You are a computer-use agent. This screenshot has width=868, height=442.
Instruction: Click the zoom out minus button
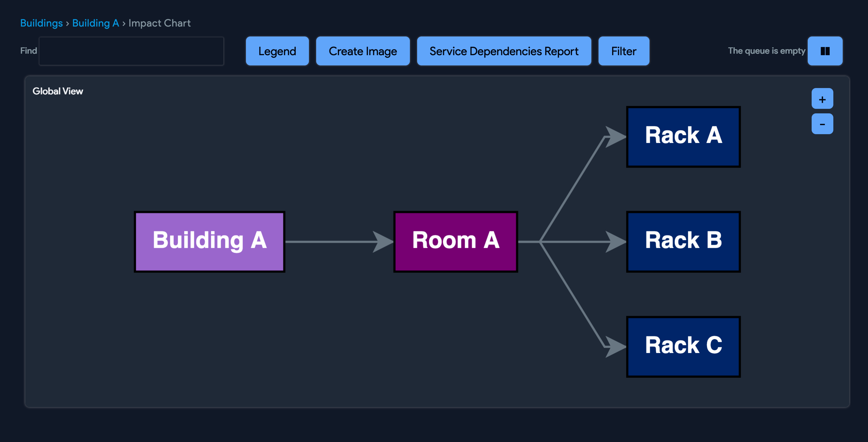click(822, 124)
